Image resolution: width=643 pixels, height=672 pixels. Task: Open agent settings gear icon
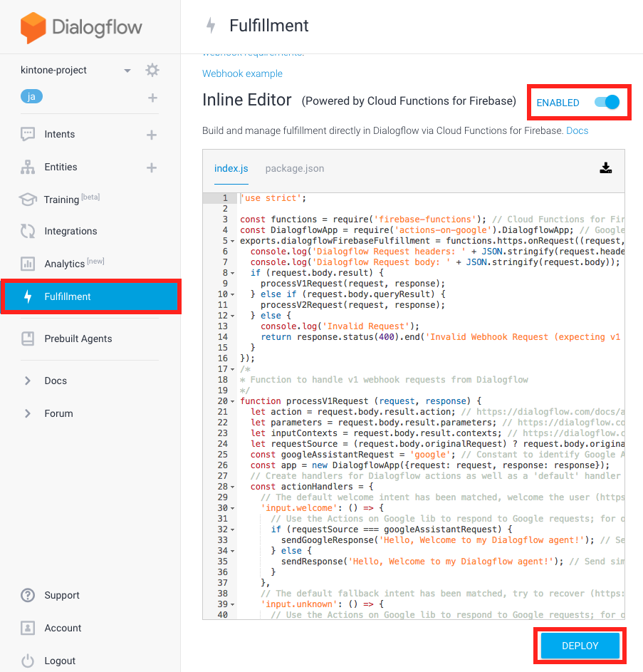(152, 70)
